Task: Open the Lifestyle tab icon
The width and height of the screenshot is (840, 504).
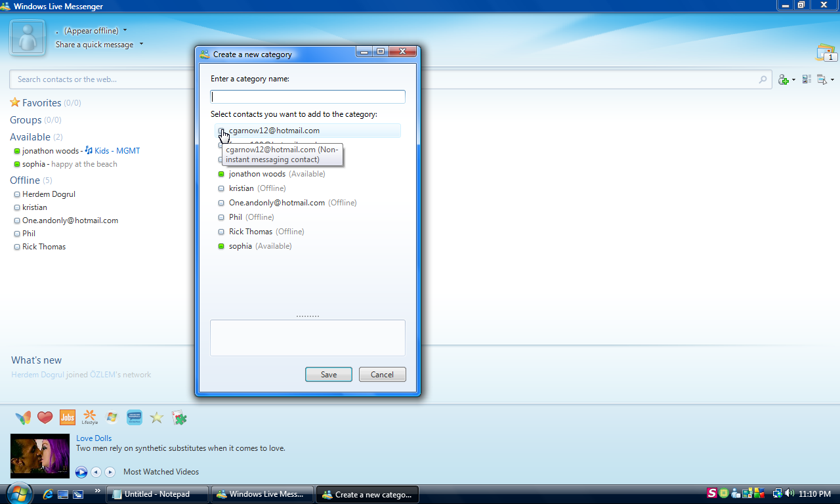Action: [x=89, y=417]
